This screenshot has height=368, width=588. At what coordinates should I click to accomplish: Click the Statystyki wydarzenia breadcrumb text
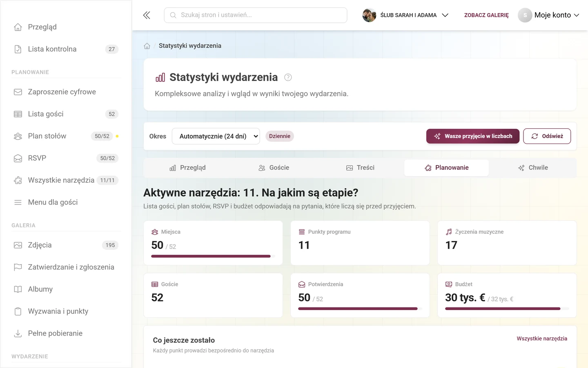[x=190, y=46]
